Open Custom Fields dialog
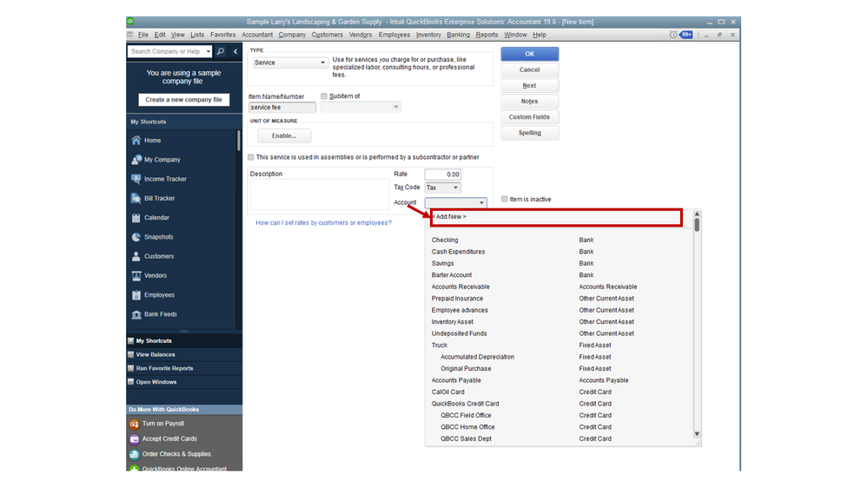Viewport: 868px width, 488px height. click(530, 117)
